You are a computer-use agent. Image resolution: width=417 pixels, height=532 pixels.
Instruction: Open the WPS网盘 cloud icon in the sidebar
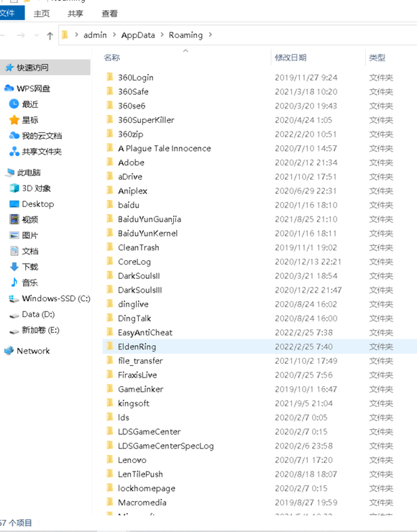9,88
